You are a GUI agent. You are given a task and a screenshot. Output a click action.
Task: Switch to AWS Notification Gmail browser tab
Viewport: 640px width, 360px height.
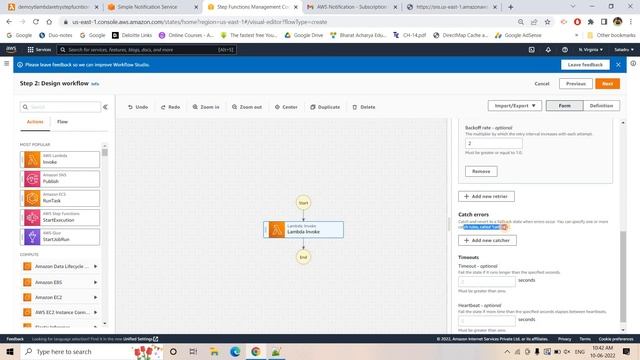point(352,7)
